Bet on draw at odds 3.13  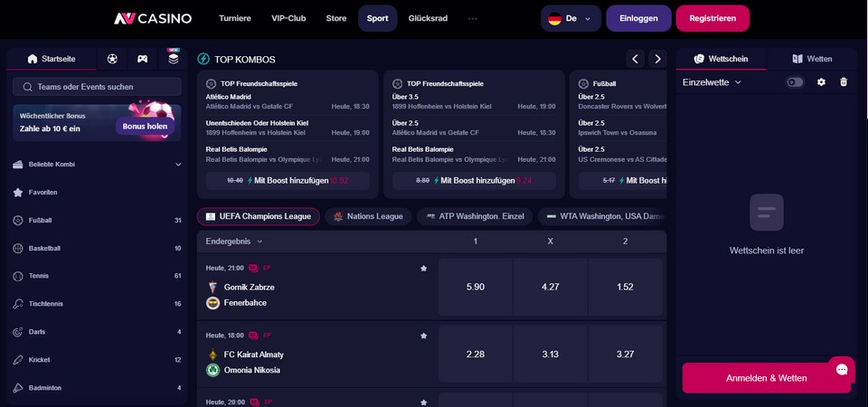551,355
